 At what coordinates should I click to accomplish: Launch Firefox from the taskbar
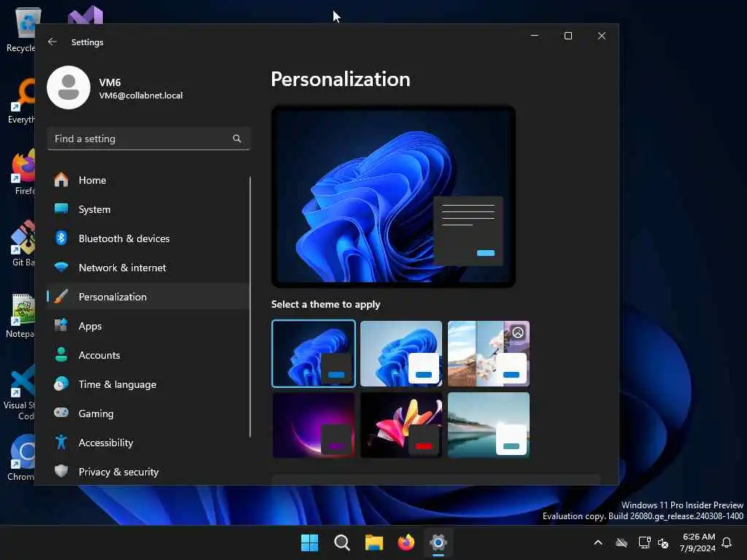pos(406,542)
